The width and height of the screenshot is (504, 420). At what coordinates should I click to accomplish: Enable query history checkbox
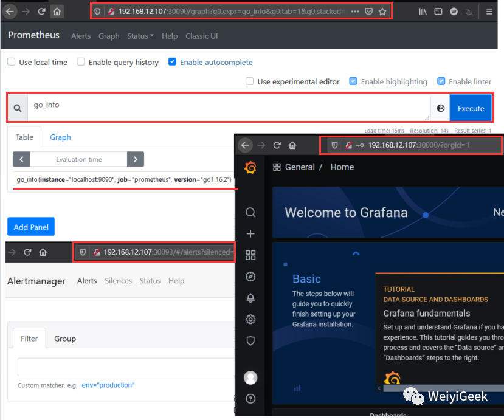click(x=81, y=62)
